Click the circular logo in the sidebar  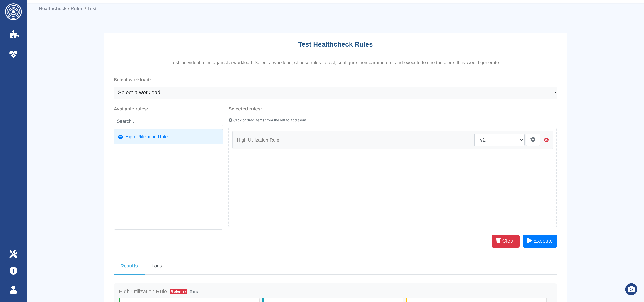13,12
